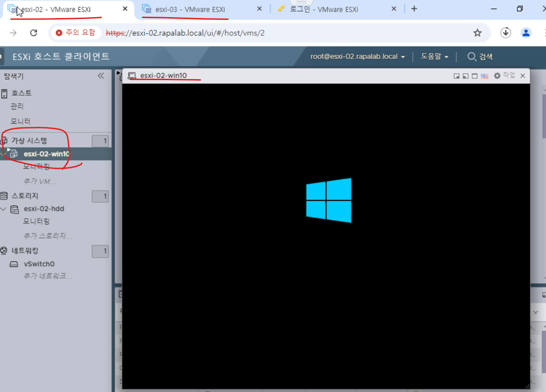Screen dimensions: 546x392
Task: Select 스토리지 in navigator
Action: (25, 196)
